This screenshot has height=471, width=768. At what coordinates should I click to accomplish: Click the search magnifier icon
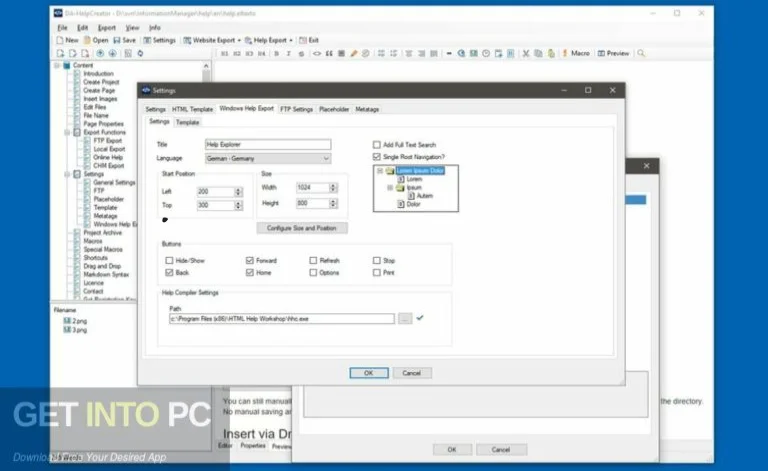(641, 53)
